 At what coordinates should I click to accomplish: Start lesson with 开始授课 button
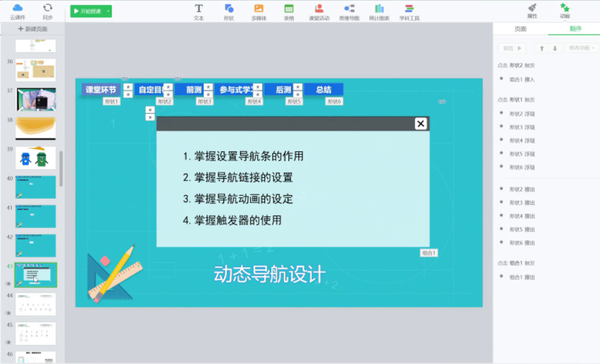(88, 11)
